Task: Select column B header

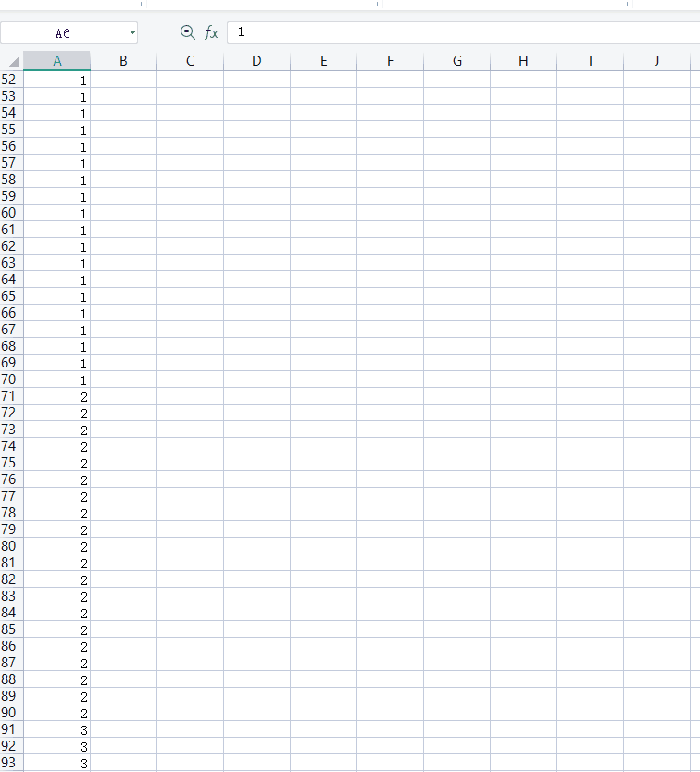Action: 123,61
